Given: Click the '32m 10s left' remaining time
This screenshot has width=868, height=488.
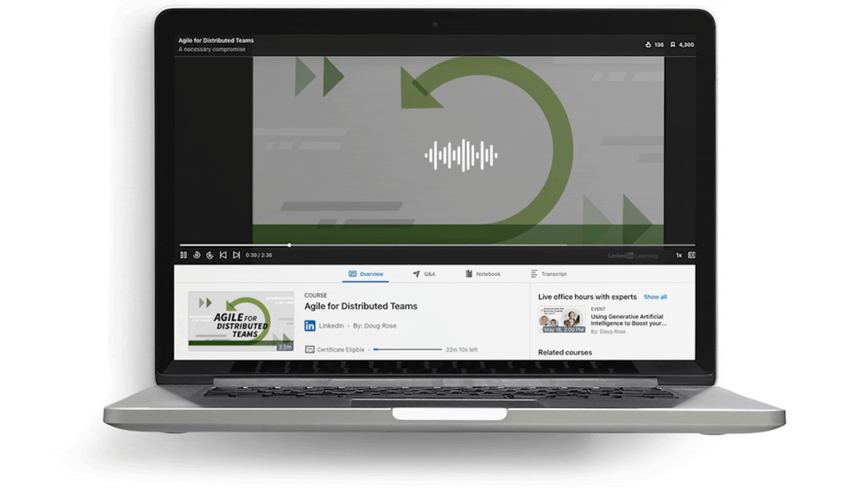Looking at the screenshot, I should tap(462, 350).
